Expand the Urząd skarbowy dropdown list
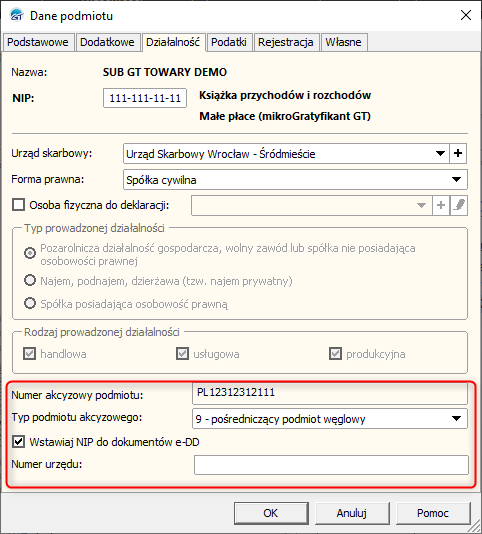The image size is (482, 534). (440, 154)
